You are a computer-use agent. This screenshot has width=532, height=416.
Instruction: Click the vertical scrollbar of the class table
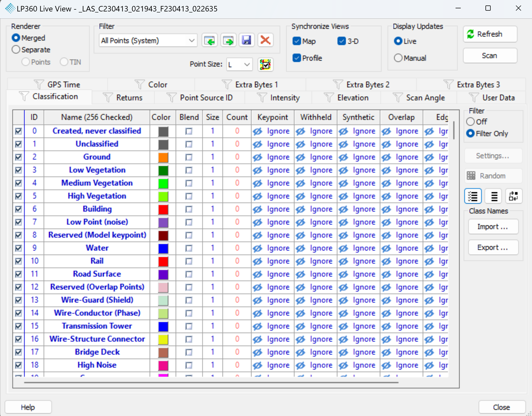454,130
